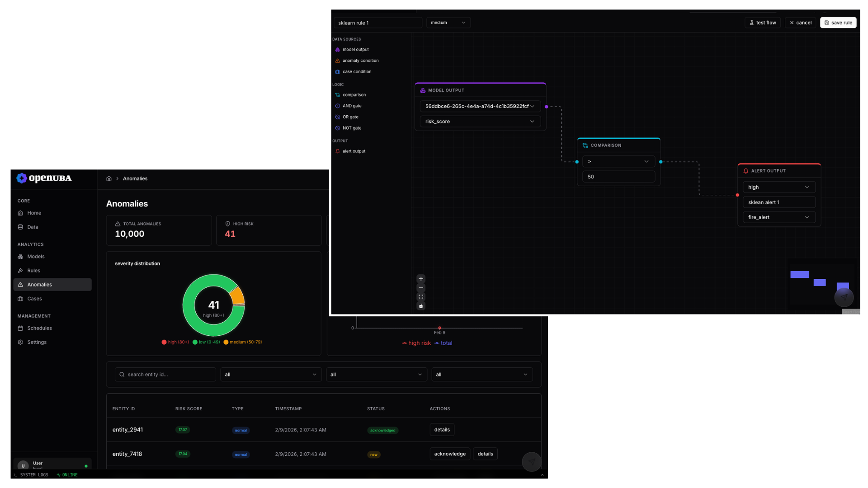
Task: Expand the risk_score field dropdown
Action: coord(480,122)
